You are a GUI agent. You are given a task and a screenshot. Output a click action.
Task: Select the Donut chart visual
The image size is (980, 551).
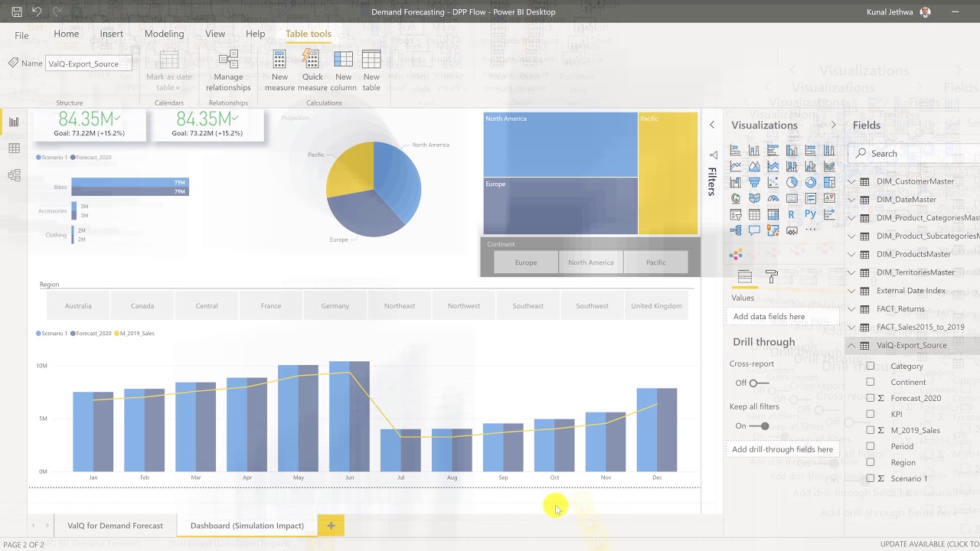click(x=810, y=182)
